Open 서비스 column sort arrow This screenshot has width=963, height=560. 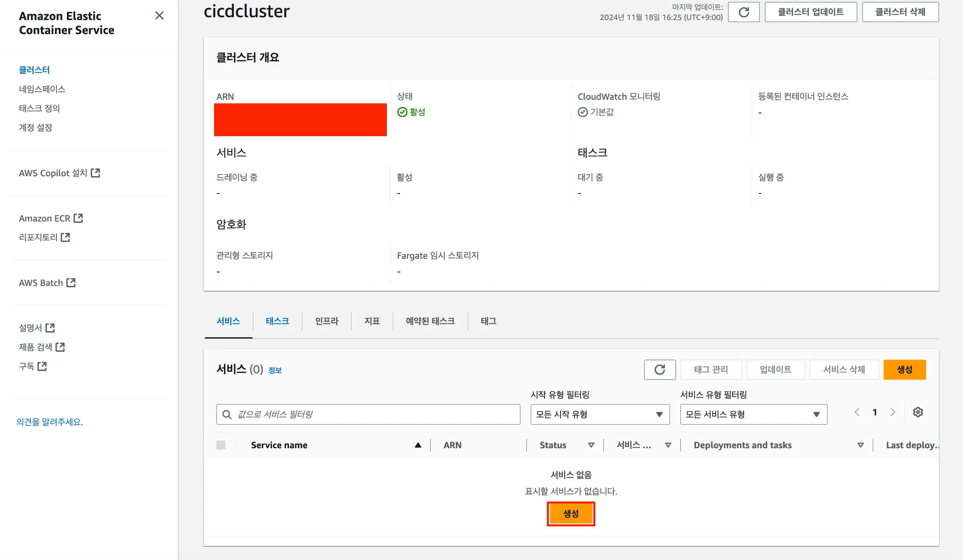pos(668,445)
